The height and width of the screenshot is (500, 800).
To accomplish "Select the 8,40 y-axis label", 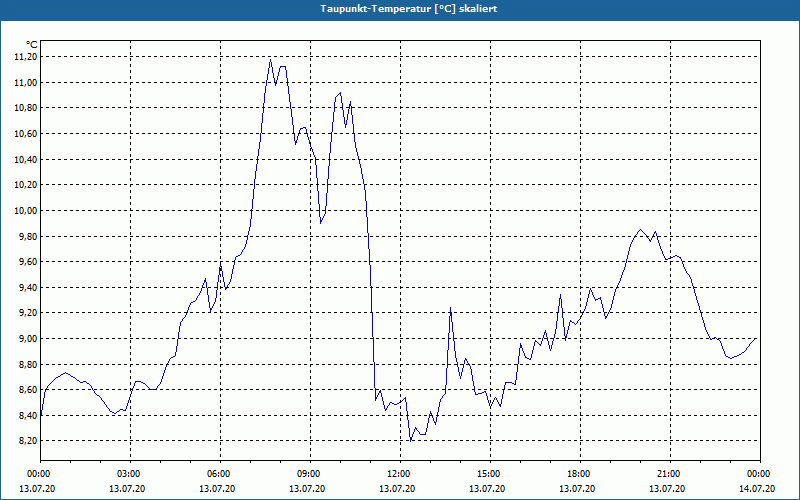I will [28, 415].
